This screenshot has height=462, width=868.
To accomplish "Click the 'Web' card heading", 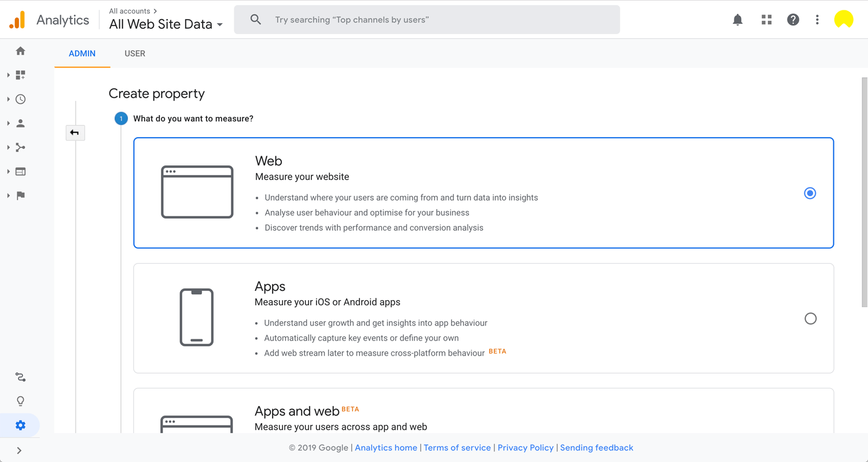I will pyautogui.click(x=269, y=161).
